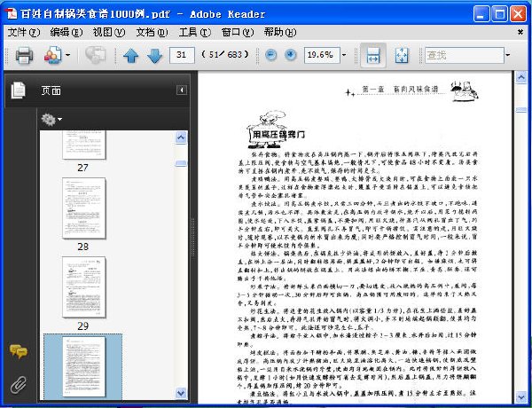Select page thumbnail 29
Screen dimensions: 532x408
(x=84, y=287)
